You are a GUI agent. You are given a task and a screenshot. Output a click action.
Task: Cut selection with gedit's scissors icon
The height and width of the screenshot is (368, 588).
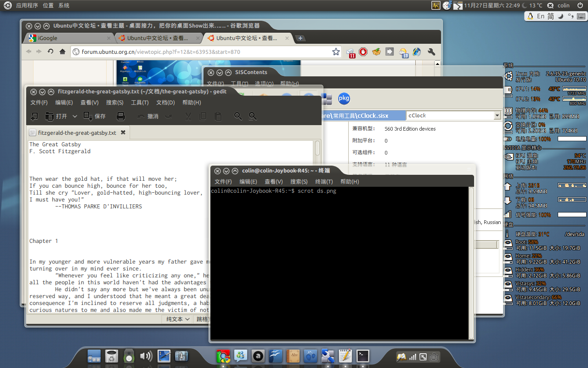[188, 116]
